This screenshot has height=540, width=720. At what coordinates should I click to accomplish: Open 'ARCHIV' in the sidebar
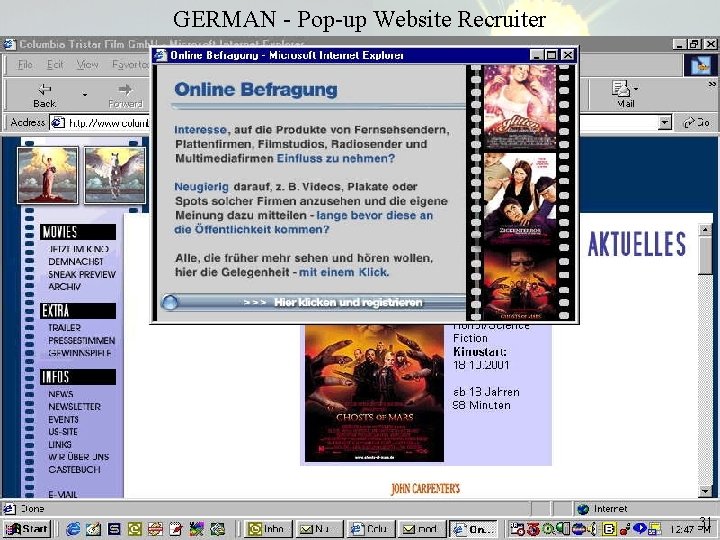[64, 287]
